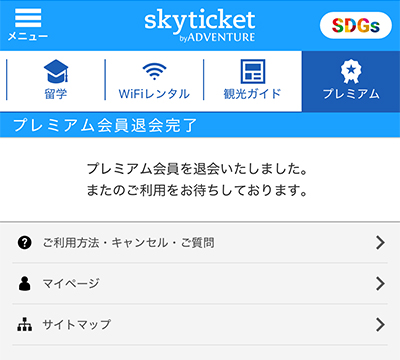Select the graduation cap 留学 icon
The width and height of the screenshot is (400, 360).
[56, 71]
